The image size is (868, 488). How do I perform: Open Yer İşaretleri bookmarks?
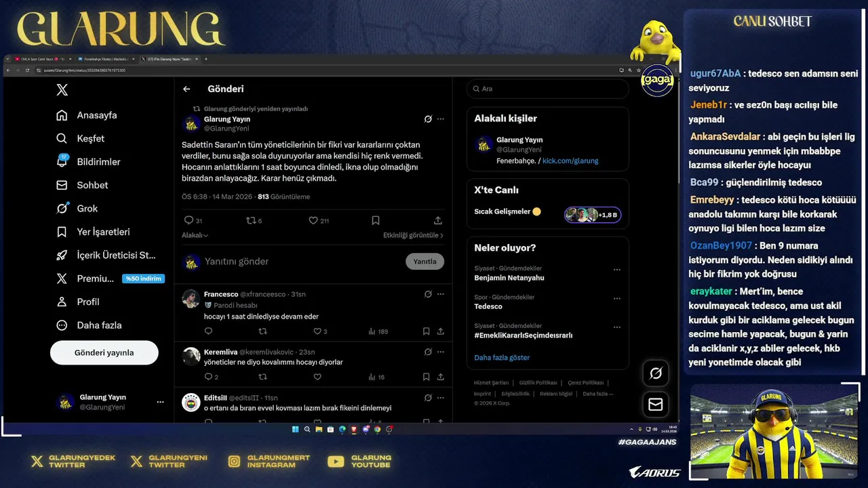[93, 232]
